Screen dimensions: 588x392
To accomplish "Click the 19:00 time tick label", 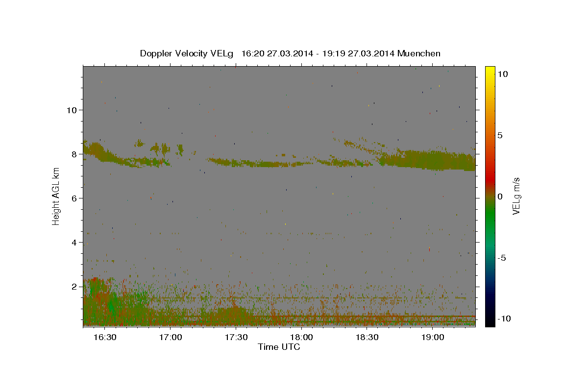I will point(433,338).
